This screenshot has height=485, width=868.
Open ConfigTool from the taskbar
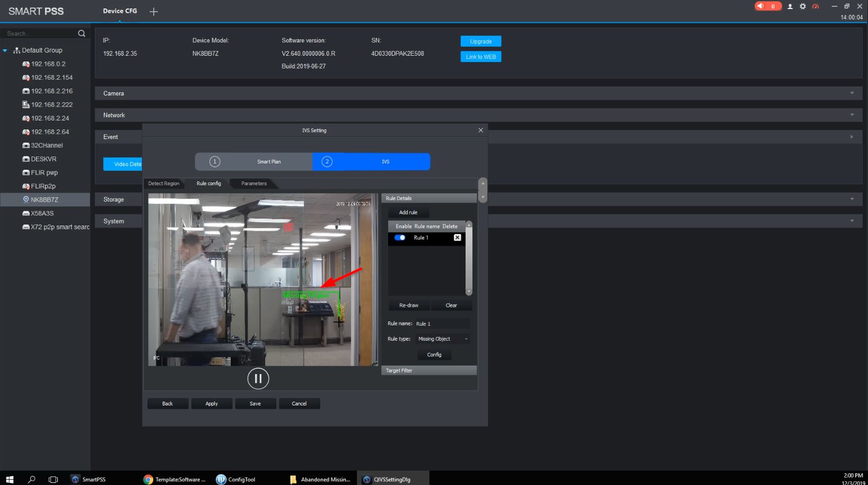tap(236, 479)
